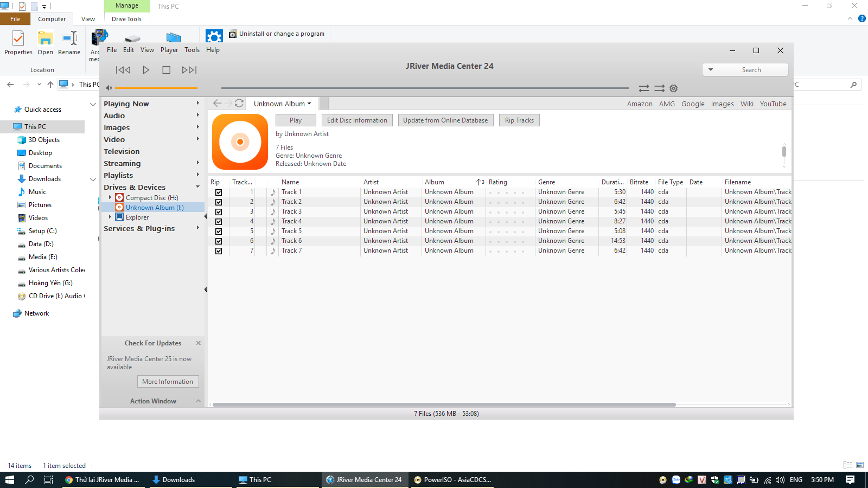Refresh the JRiver view
Screen dimensions: 868x488
click(239, 103)
